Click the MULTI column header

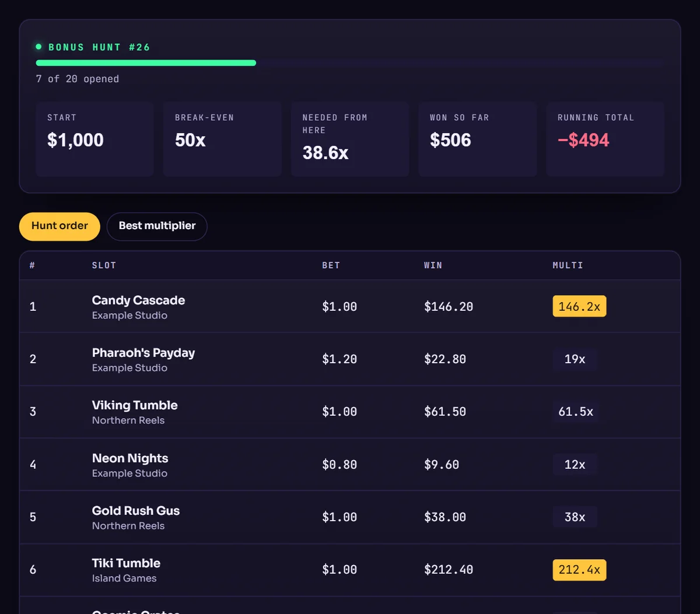click(x=568, y=265)
